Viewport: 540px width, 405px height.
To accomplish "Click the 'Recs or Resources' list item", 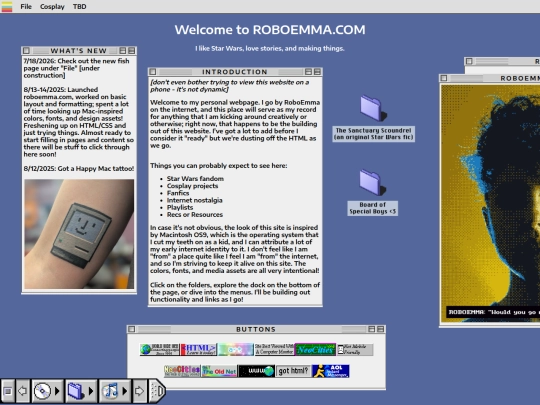I will point(195,215).
